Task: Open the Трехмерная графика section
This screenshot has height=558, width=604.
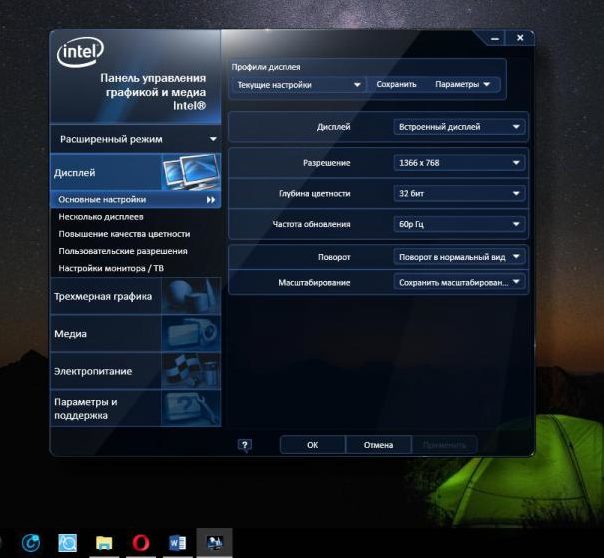Action: click(x=136, y=297)
